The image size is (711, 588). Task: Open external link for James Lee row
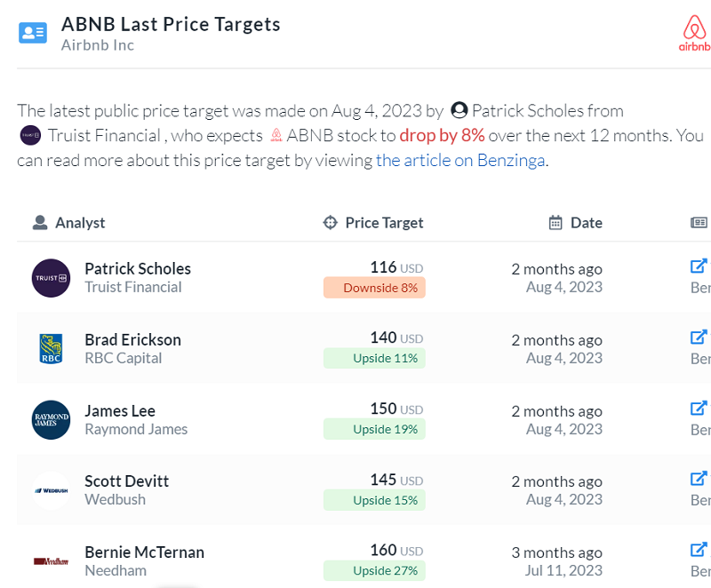coord(699,408)
